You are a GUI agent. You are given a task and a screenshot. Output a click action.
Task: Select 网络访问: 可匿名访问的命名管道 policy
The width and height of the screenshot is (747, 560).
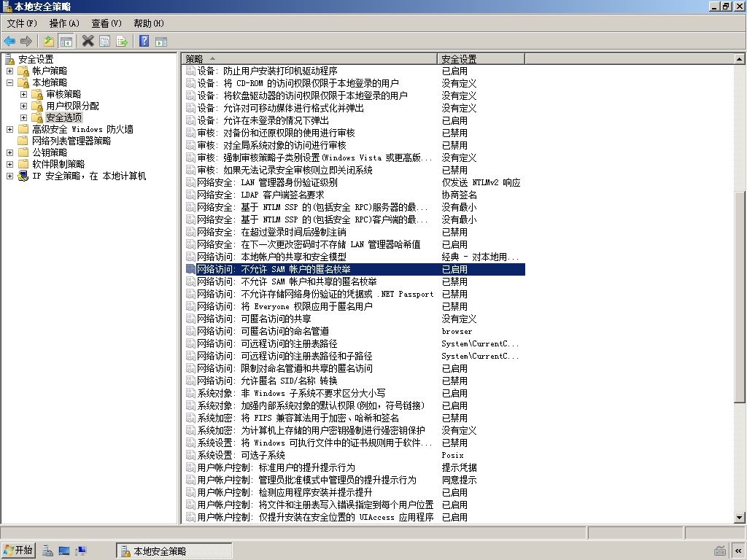click(263, 331)
